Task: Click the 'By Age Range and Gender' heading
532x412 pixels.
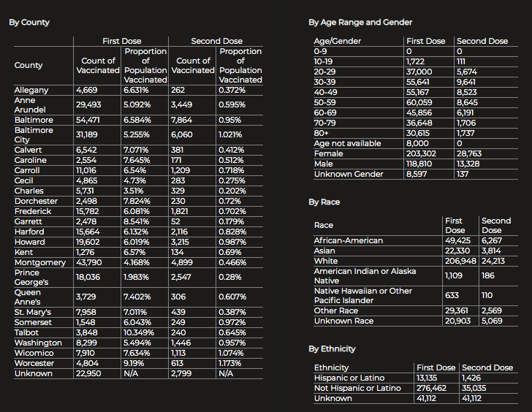Action: tap(360, 23)
